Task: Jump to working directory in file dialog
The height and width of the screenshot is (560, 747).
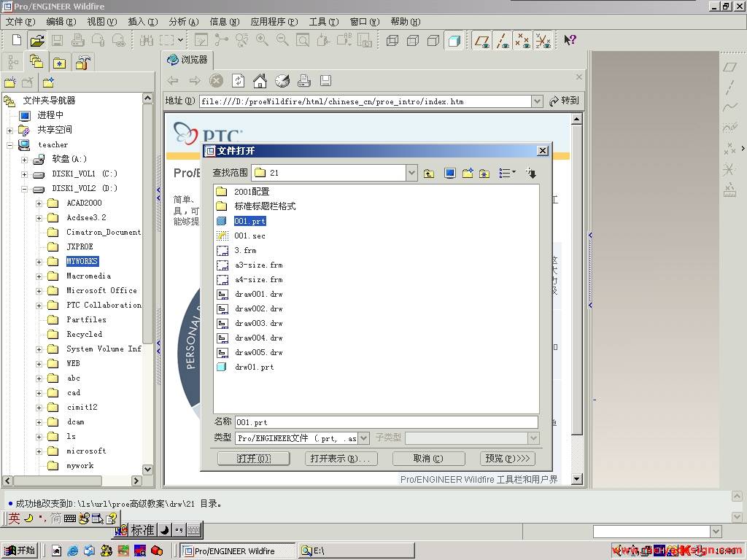Action: pos(449,174)
